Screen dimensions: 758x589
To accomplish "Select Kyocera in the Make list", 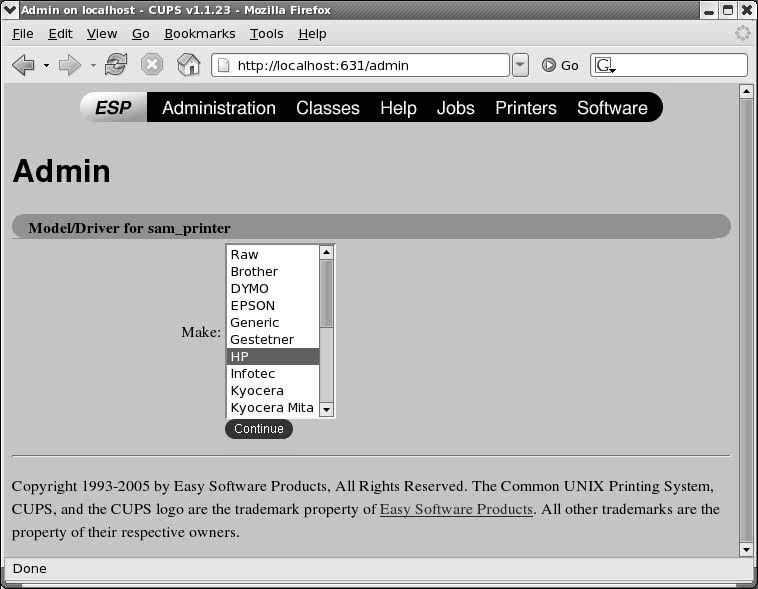I will (273, 391).
